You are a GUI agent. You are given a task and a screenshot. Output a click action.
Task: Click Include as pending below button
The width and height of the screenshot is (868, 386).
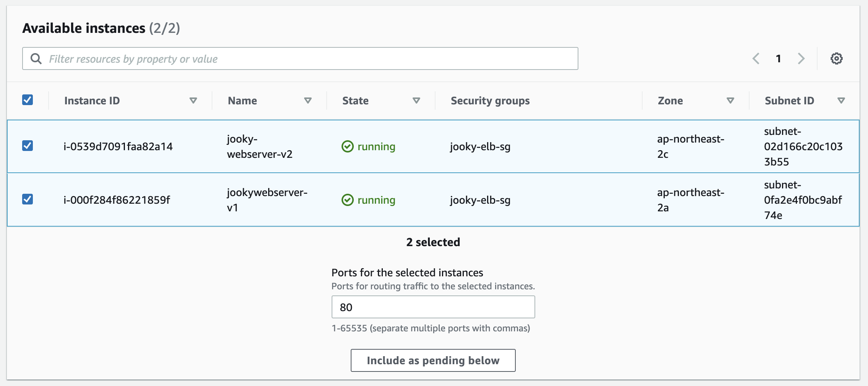433,360
